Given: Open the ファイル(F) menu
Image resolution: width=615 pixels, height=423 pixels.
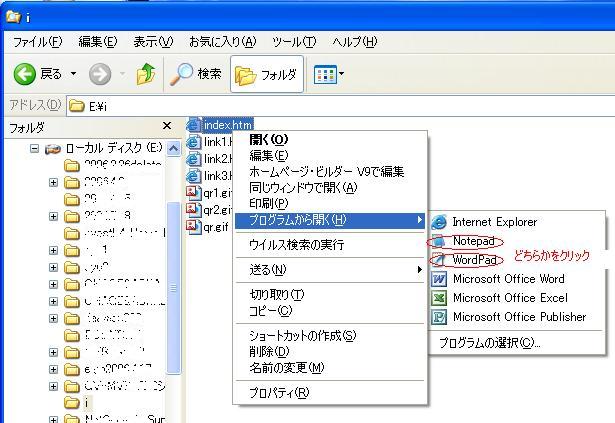Looking at the screenshot, I should 38,42.
